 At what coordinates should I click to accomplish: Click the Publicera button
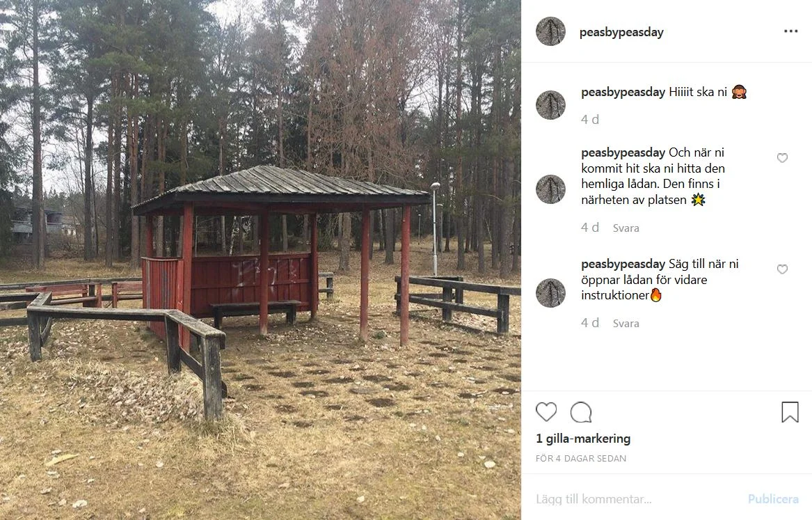click(x=773, y=499)
